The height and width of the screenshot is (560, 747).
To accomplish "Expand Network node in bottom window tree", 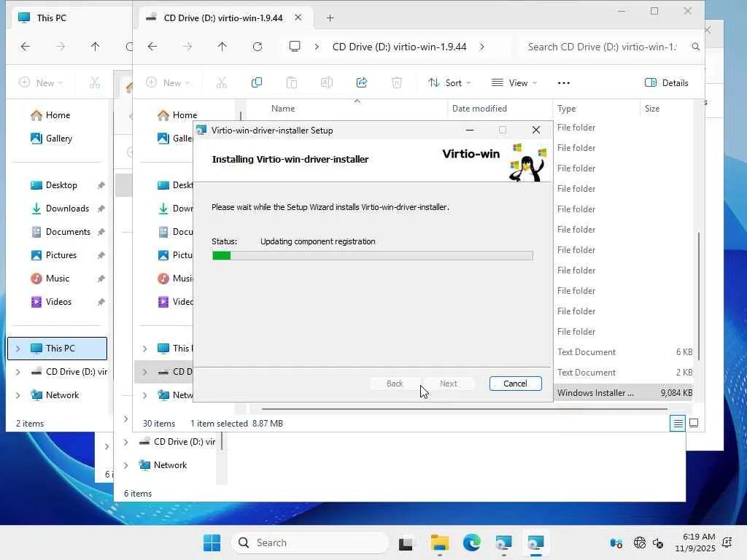I will pos(125,464).
